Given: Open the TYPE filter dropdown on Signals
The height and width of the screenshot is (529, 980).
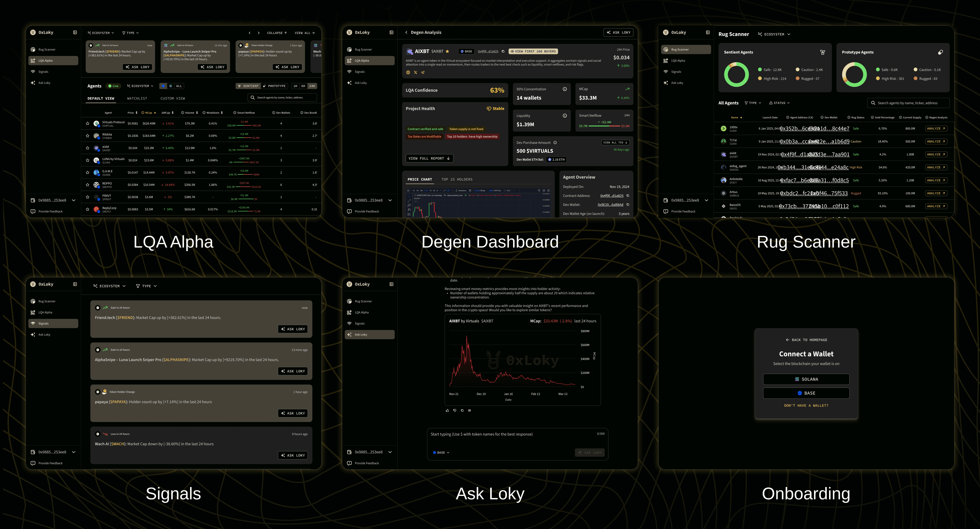Looking at the screenshot, I should point(146,286).
